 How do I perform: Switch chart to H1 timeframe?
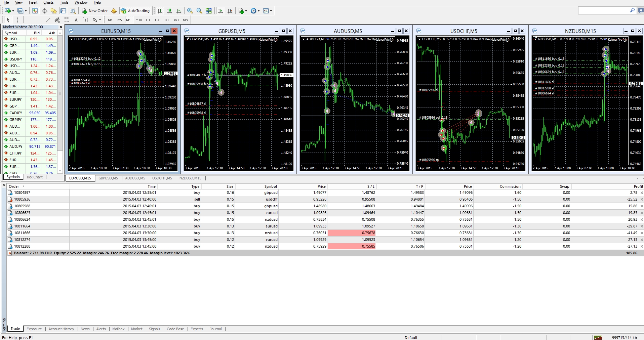click(148, 20)
